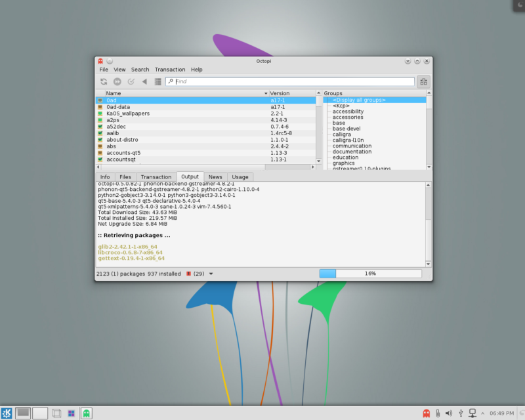525x420 pixels.
Task: Click the show desktop taskbar icon
Action: (56, 413)
